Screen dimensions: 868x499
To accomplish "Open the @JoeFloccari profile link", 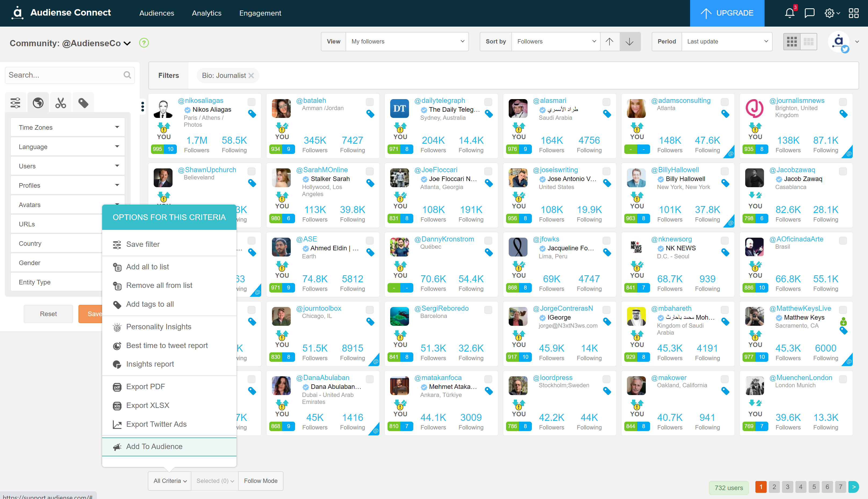I will click(x=436, y=170).
